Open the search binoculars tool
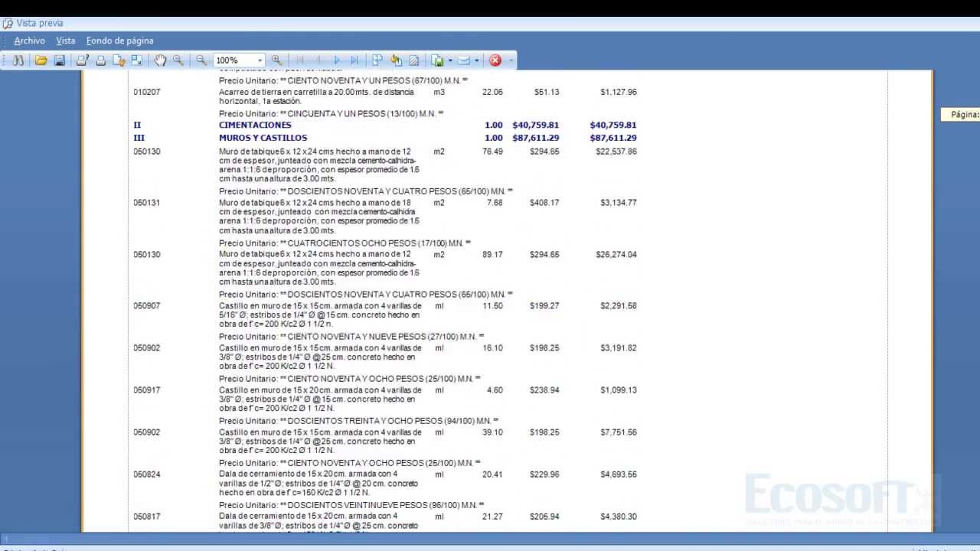 [x=18, y=60]
